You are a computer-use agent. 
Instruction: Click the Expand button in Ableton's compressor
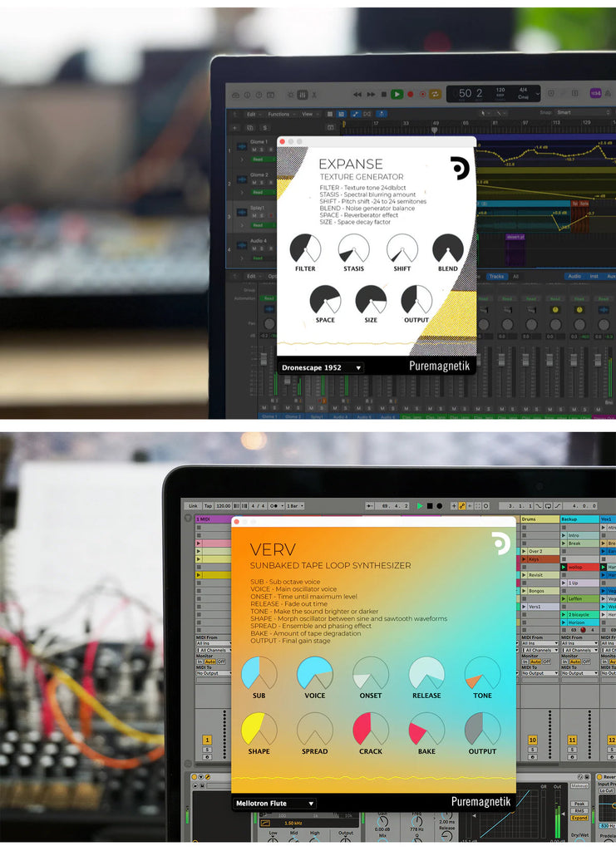point(579,818)
